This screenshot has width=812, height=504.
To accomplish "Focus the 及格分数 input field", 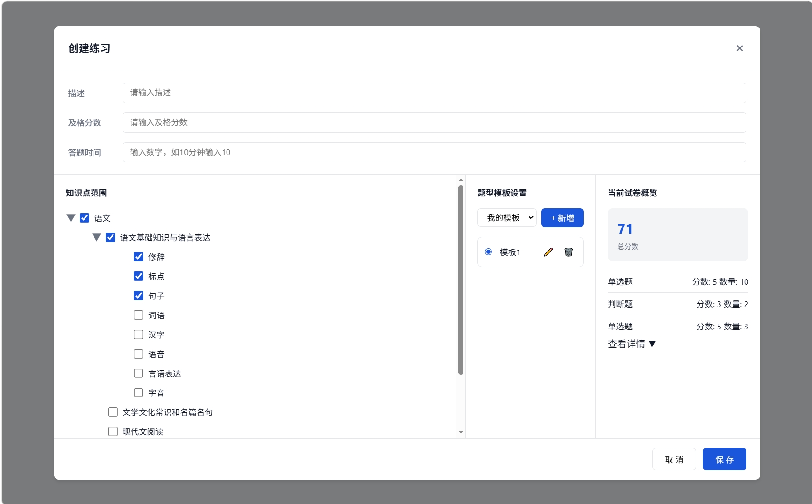I will point(434,122).
